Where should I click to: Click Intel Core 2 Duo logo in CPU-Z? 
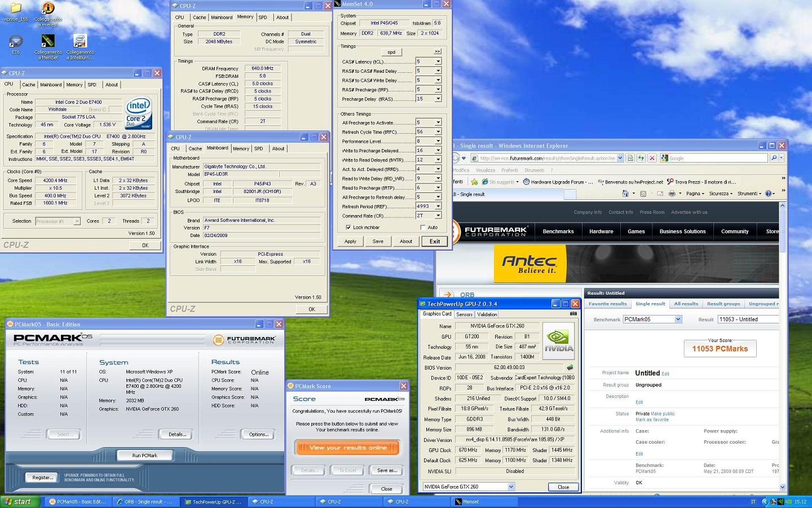click(x=138, y=114)
